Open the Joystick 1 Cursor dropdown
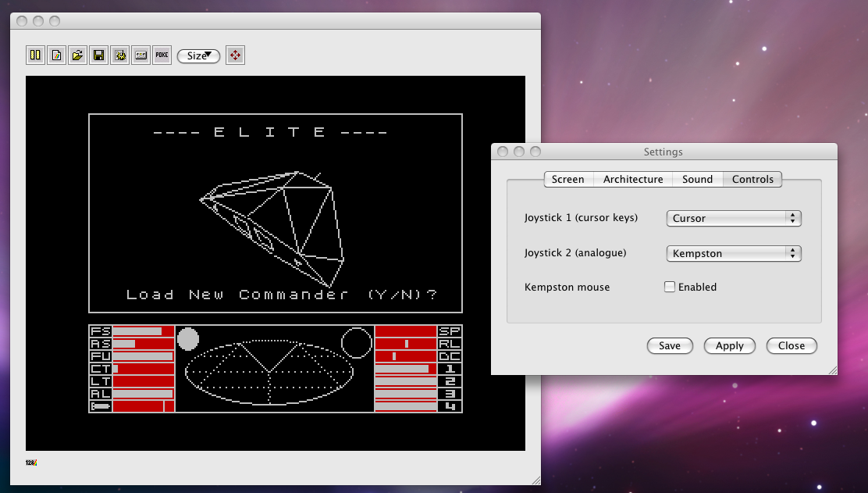Image resolution: width=868 pixels, height=493 pixels. [x=734, y=218]
